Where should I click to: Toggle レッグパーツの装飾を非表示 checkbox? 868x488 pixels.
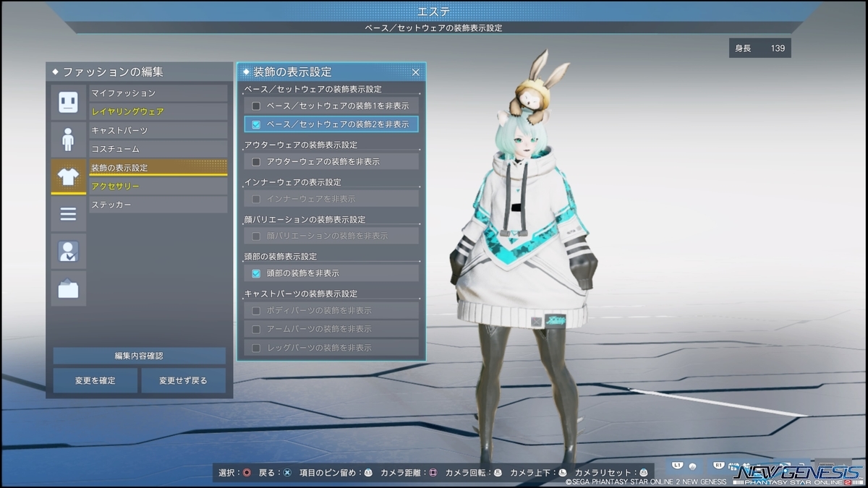(x=256, y=348)
